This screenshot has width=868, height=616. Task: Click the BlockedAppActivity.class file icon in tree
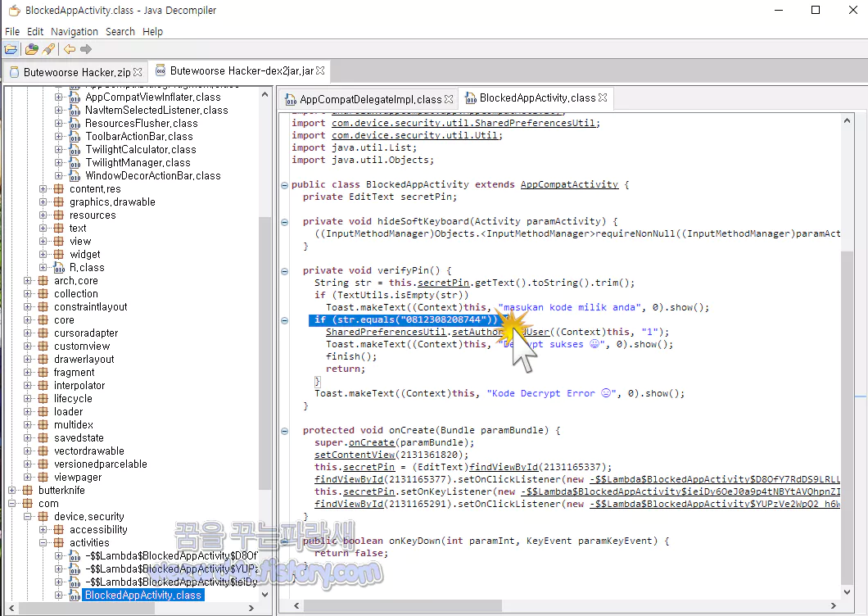[x=75, y=595]
